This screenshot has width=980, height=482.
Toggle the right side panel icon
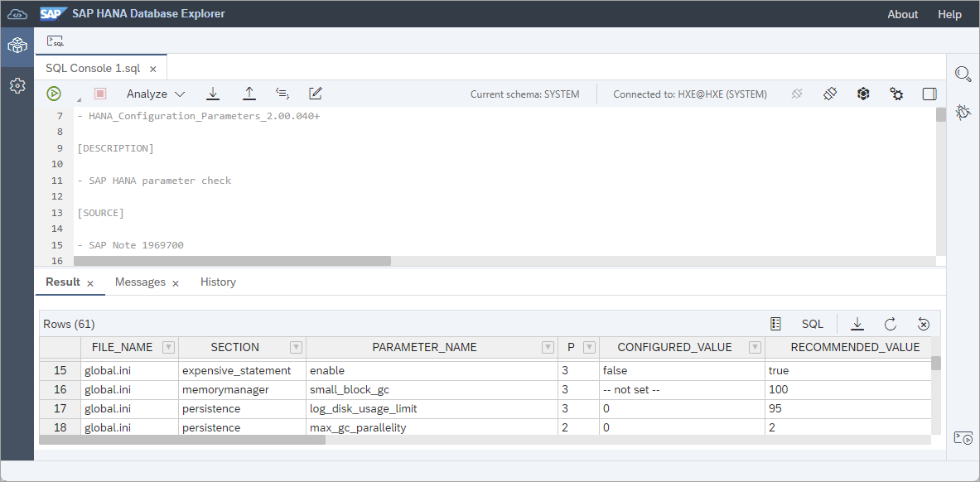[x=929, y=94]
